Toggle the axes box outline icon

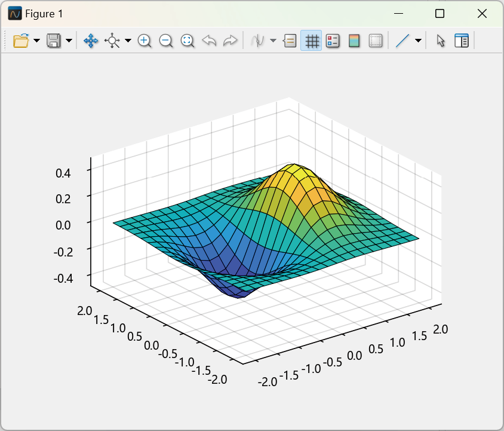pos(376,41)
